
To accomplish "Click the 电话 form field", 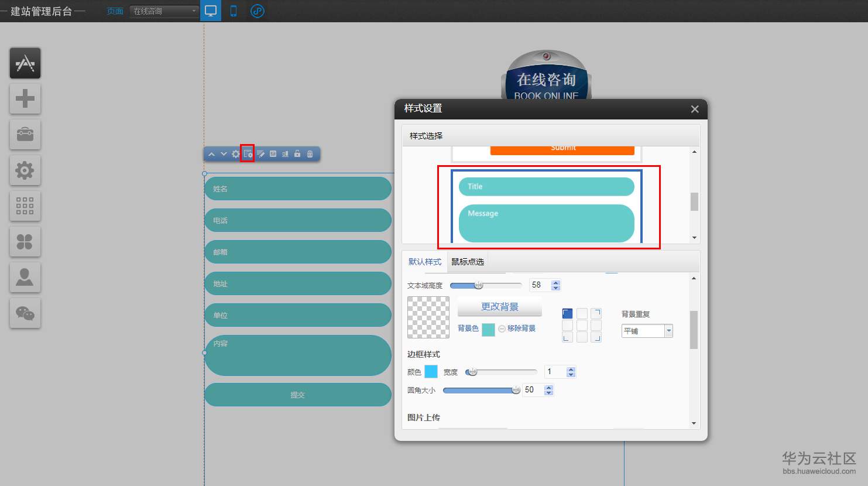I will coord(298,220).
